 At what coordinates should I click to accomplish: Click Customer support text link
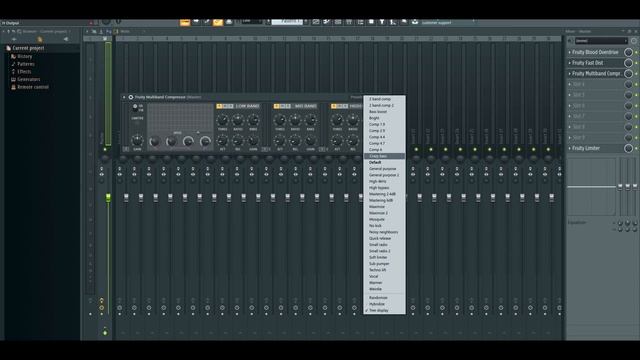[x=436, y=23]
